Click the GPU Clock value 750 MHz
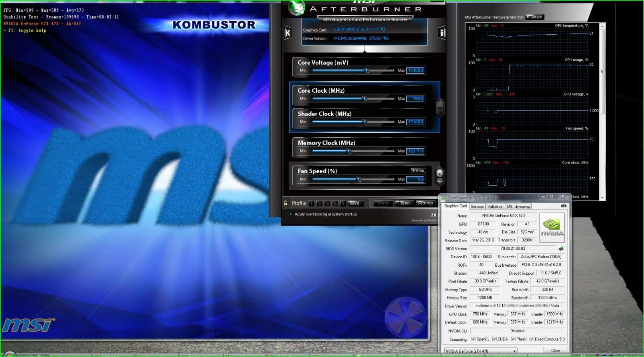Screen dimensions: 644x357 [x=480, y=314]
